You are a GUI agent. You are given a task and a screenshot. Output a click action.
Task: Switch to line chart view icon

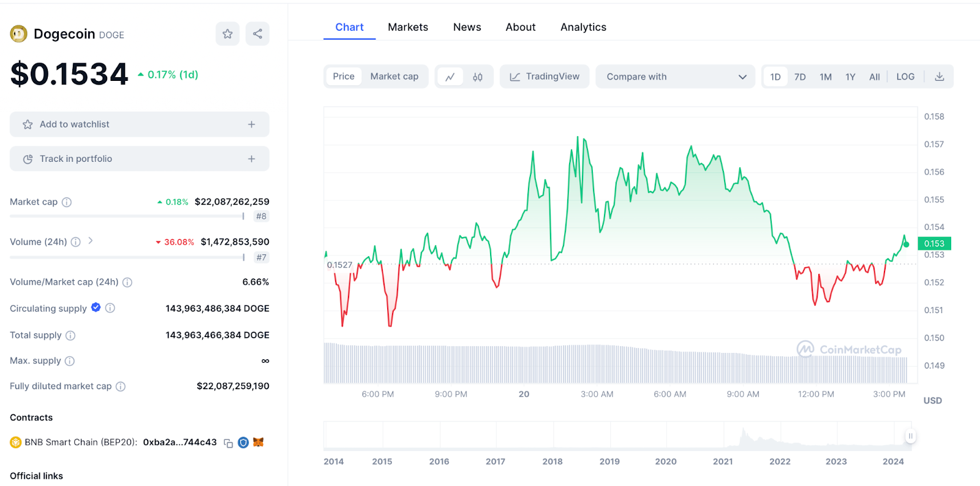[x=450, y=77]
